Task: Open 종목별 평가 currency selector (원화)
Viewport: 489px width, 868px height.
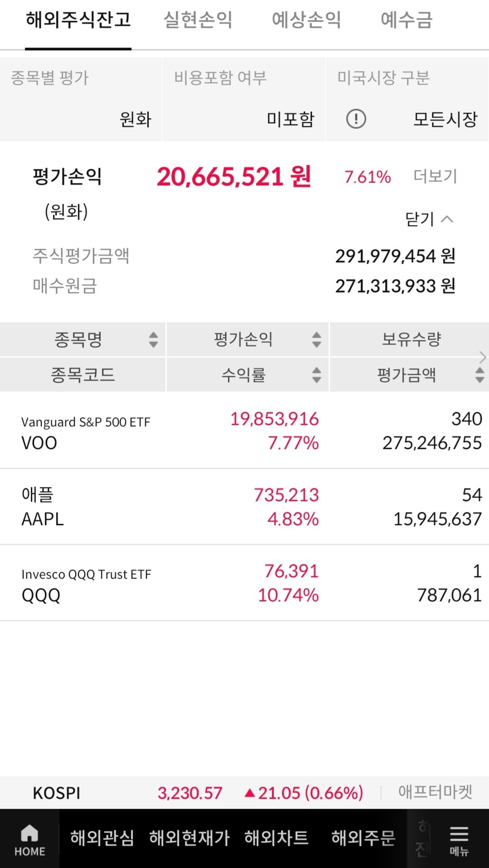Action: click(x=135, y=119)
